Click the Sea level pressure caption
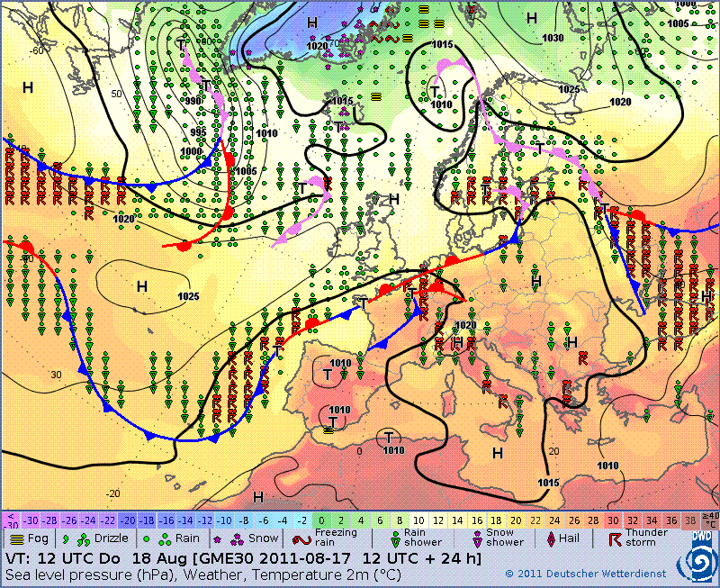Viewport: 720px width, 588px height. tap(202, 575)
